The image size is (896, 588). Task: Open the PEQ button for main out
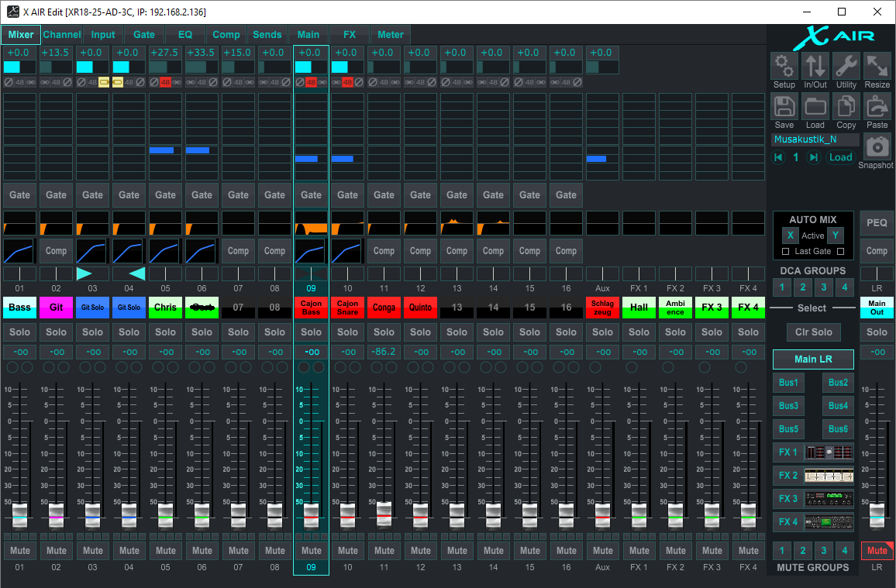pos(877,222)
